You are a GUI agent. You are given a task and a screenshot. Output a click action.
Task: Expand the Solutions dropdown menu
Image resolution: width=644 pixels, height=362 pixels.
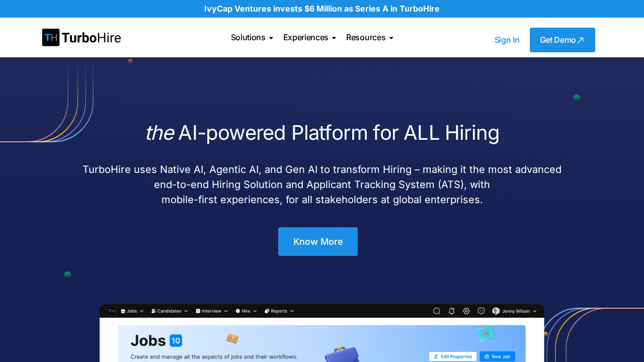click(252, 38)
